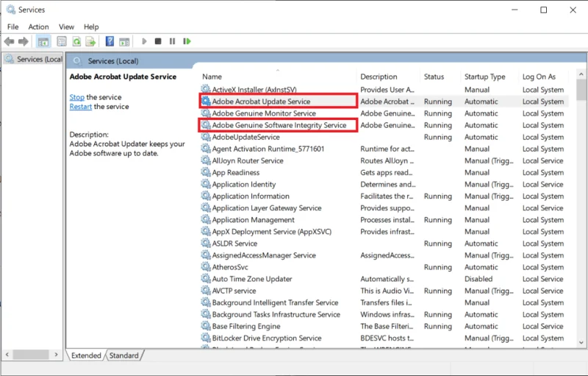Click 'Routes AllJoyn' description cell
Image resolution: width=588 pixels, height=376 pixels.
click(x=387, y=160)
